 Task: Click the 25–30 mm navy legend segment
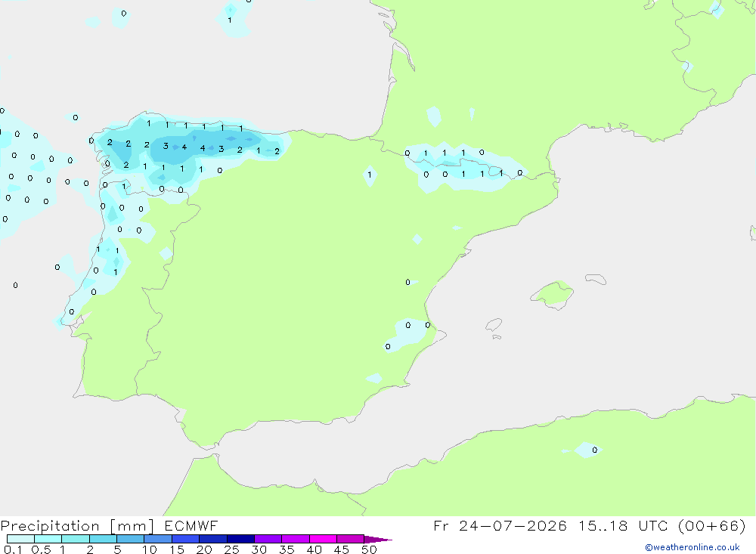tap(240, 539)
